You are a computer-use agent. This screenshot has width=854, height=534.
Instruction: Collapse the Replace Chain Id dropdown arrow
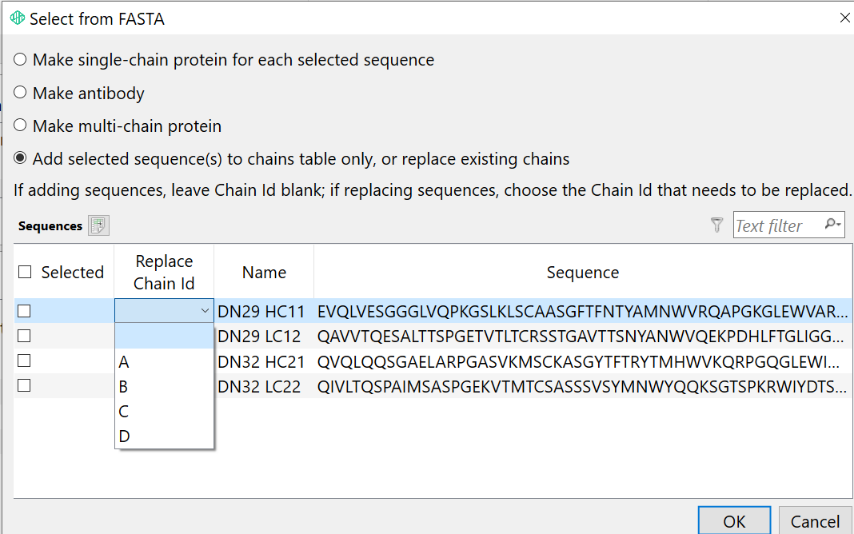point(205,311)
